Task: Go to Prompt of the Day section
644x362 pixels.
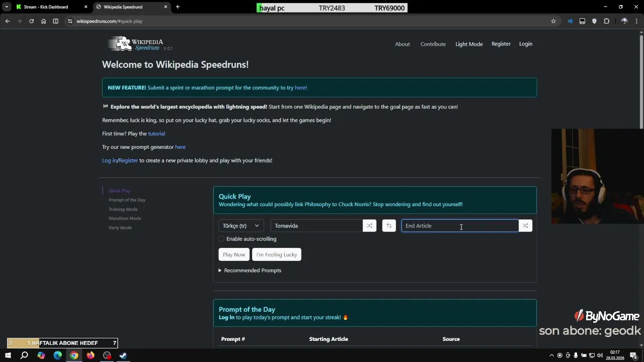Action: coord(127,200)
